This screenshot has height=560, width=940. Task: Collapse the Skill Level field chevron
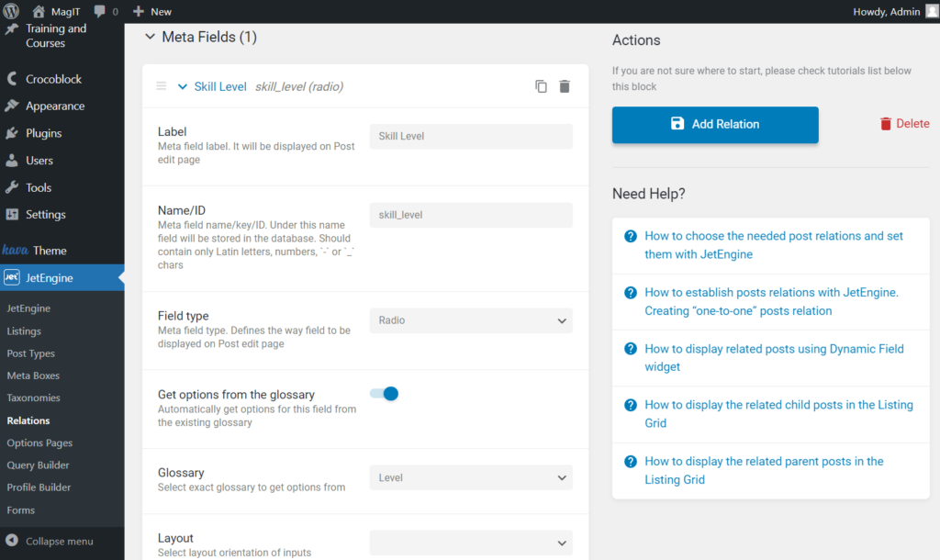183,87
